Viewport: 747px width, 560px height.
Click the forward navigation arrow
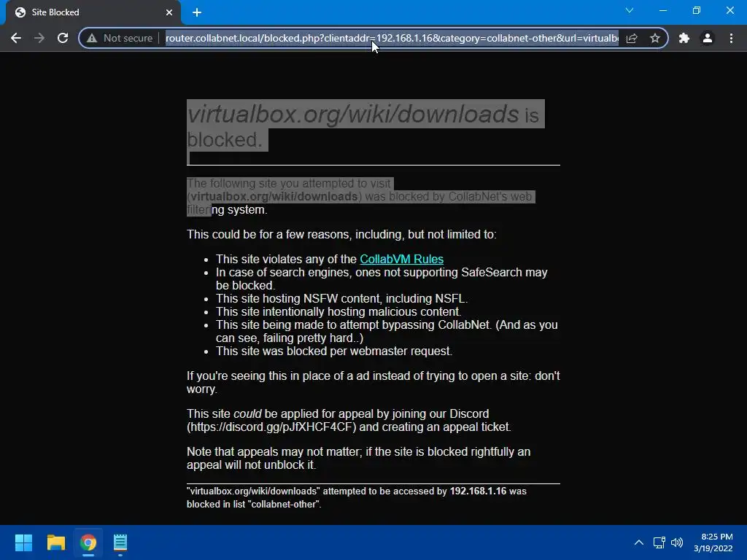coord(39,38)
